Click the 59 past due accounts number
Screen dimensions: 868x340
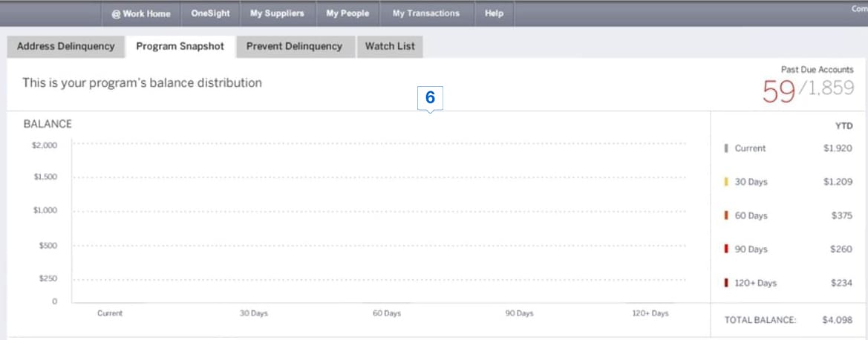[778, 91]
